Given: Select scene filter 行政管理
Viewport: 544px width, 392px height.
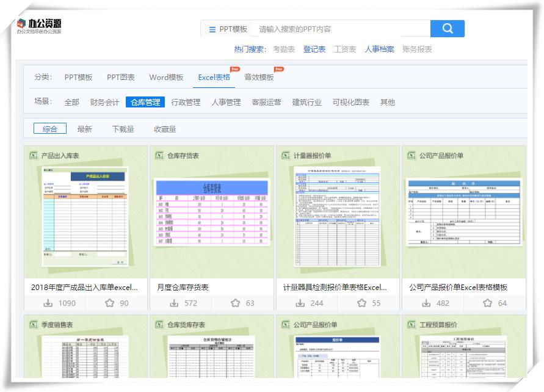Looking at the screenshot, I should point(186,103).
